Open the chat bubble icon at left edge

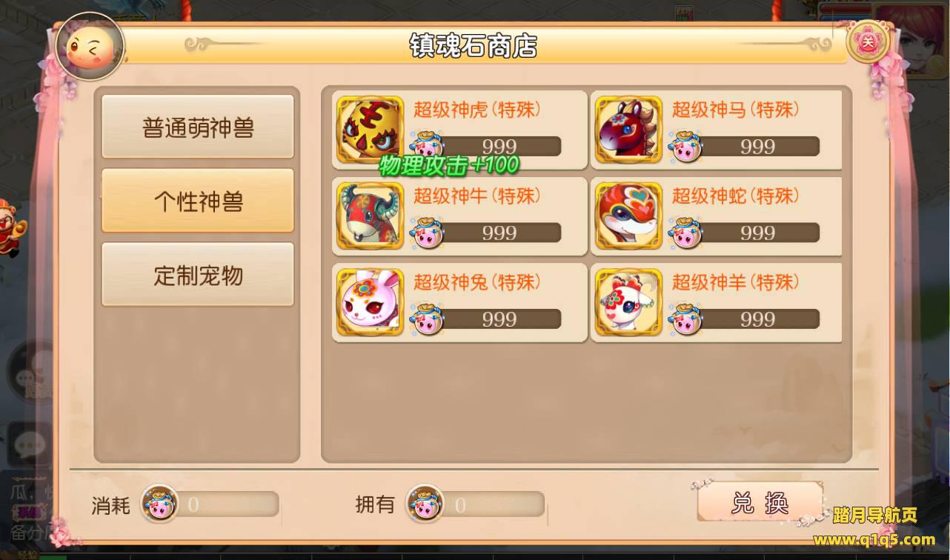click(x=27, y=444)
